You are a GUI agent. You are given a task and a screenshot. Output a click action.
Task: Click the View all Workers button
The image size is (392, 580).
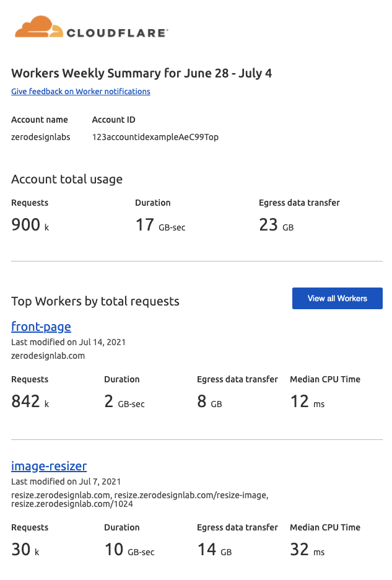pos(337,298)
